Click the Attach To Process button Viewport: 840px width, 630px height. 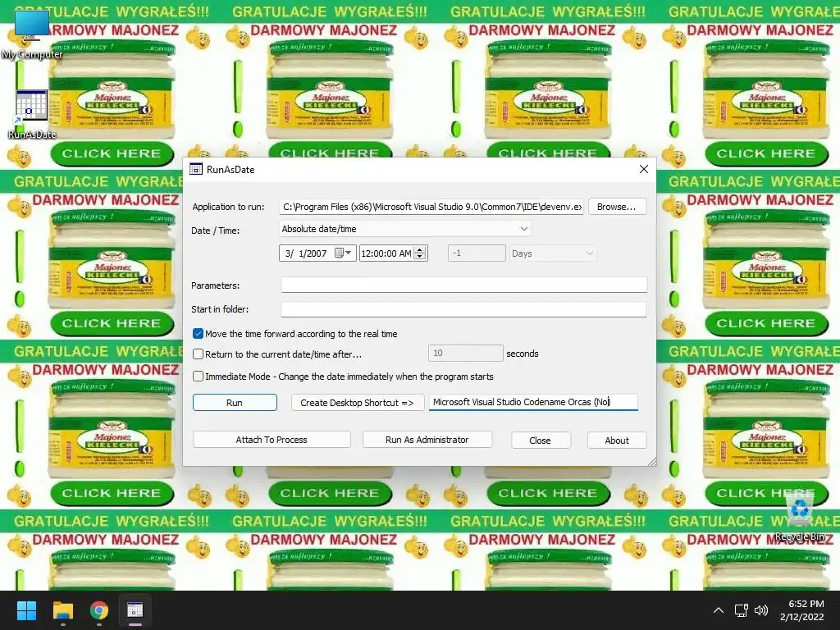coord(272,440)
